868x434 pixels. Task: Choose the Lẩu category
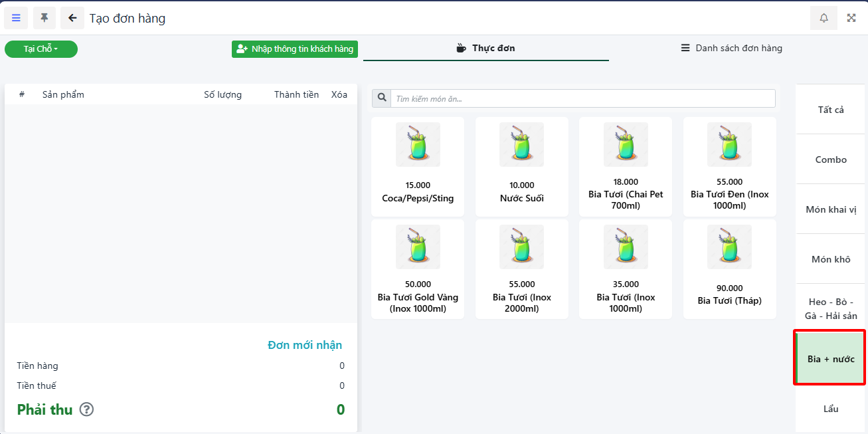point(830,409)
